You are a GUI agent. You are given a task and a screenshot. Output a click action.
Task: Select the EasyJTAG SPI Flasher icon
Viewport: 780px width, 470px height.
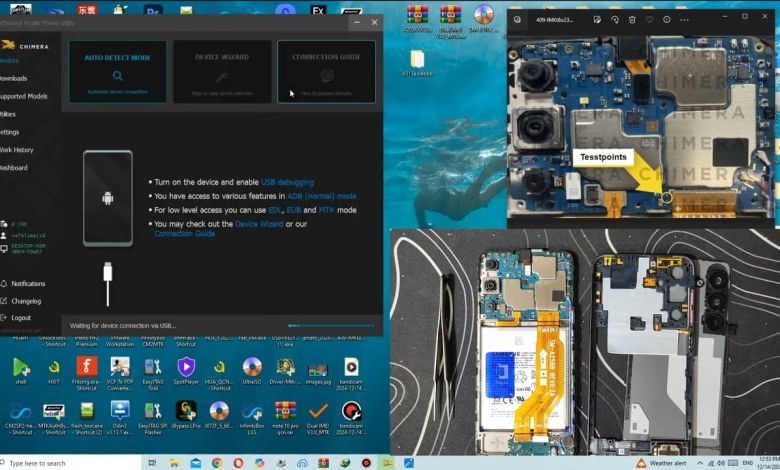click(x=153, y=418)
